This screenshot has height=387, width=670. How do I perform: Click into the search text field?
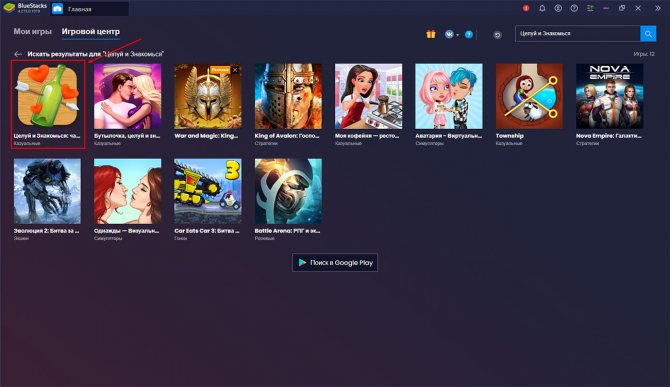pyautogui.click(x=578, y=34)
